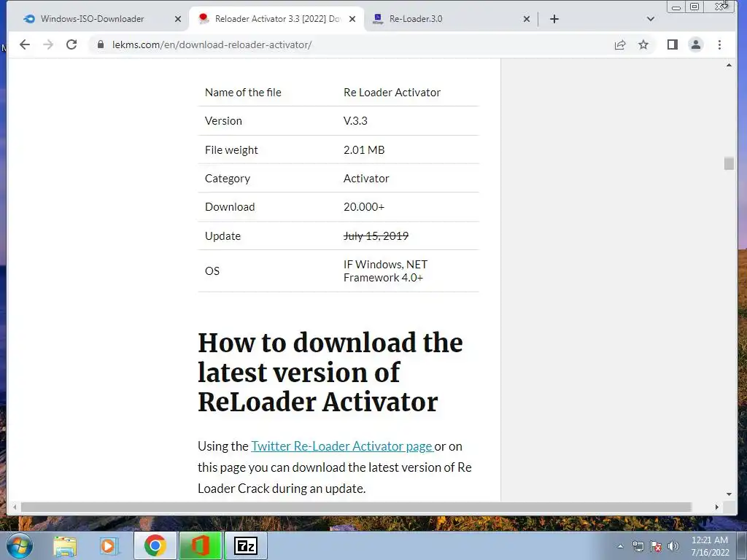
Task: Click the address bar URL
Action: tap(212, 44)
